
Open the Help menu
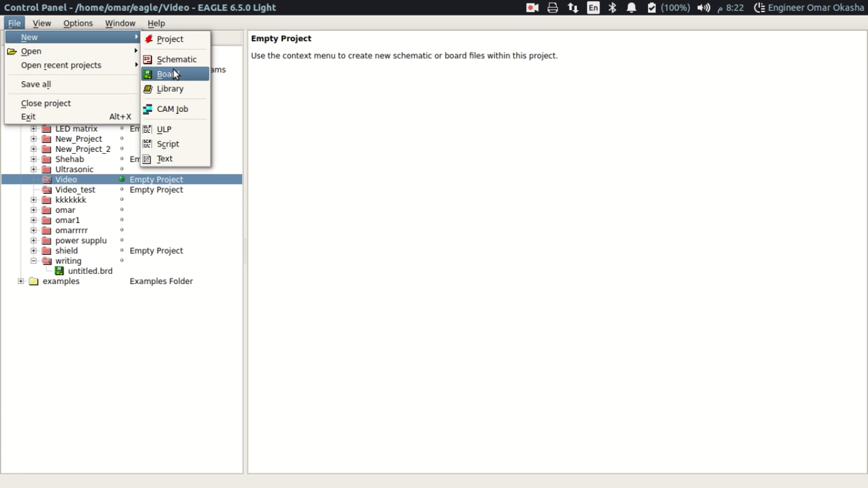(x=156, y=24)
